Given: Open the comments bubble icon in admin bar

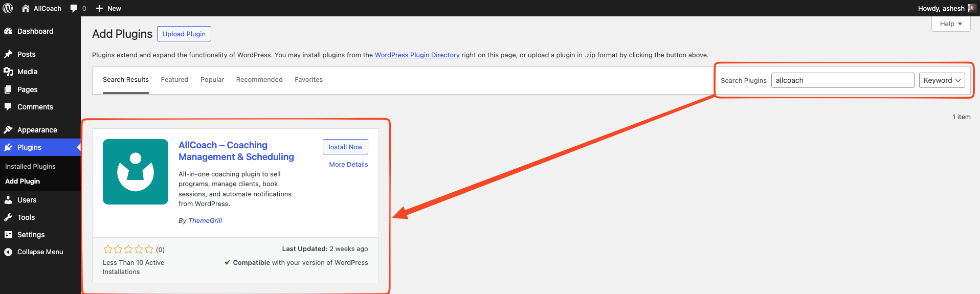Looking at the screenshot, I should point(74,8).
